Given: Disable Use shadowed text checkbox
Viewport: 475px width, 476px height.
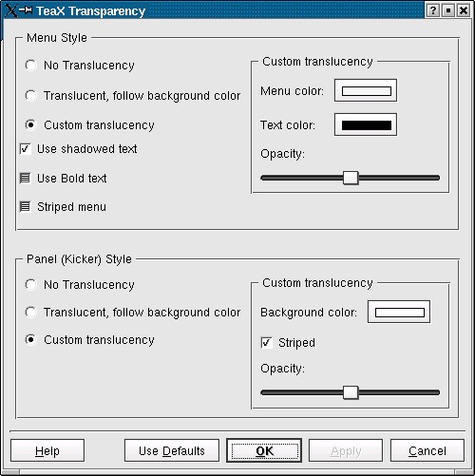Looking at the screenshot, I should [26, 149].
